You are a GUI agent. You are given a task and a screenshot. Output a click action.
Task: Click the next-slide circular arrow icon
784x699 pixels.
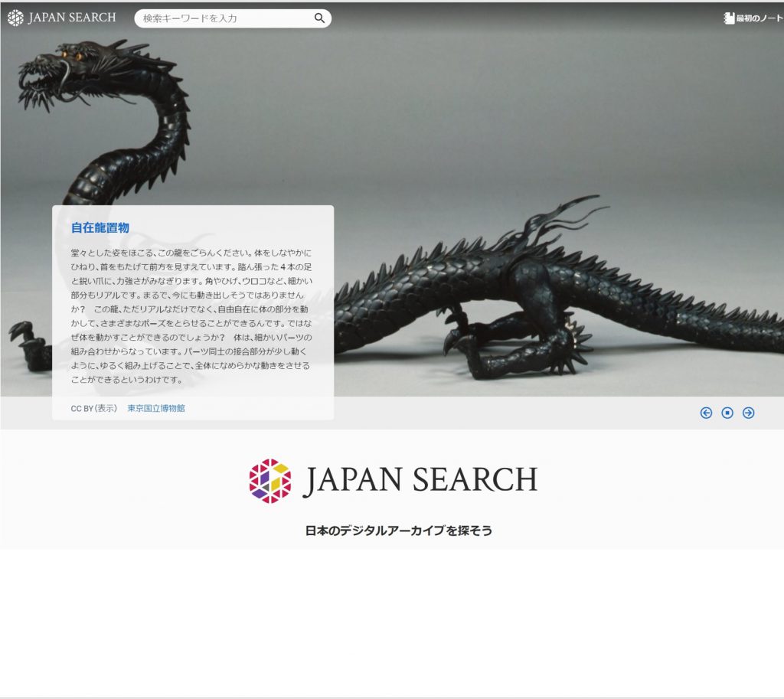(x=748, y=413)
